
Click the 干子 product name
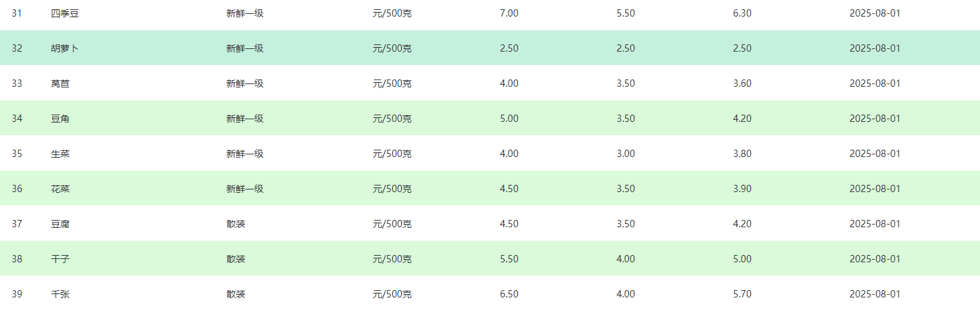60,259
